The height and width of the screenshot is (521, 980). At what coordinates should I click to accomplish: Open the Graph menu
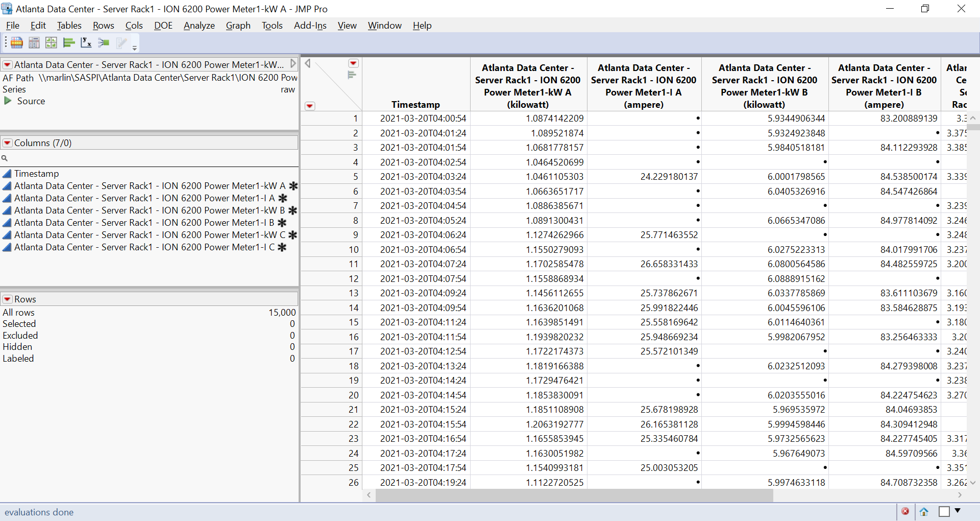coord(238,26)
